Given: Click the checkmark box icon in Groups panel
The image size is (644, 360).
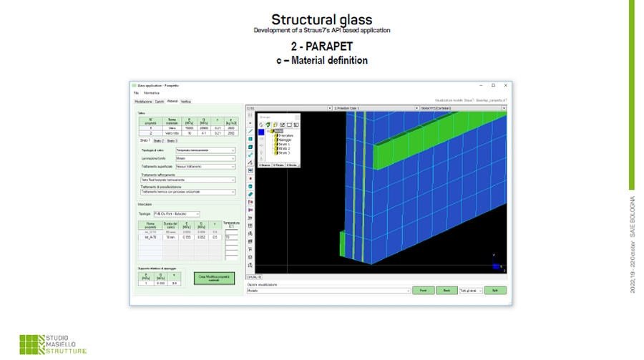Looking at the screenshot, I should pyautogui.click(x=281, y=125).
